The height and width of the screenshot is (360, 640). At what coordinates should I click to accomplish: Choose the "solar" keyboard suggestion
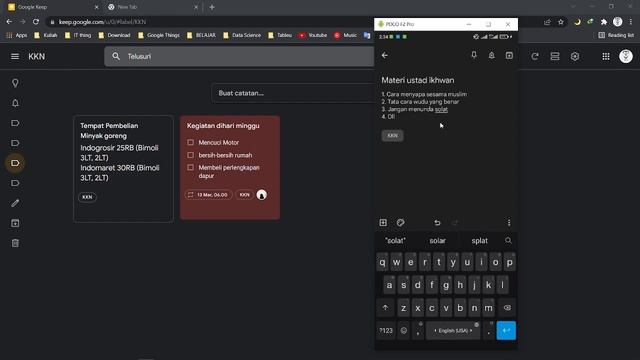point(438,241)
